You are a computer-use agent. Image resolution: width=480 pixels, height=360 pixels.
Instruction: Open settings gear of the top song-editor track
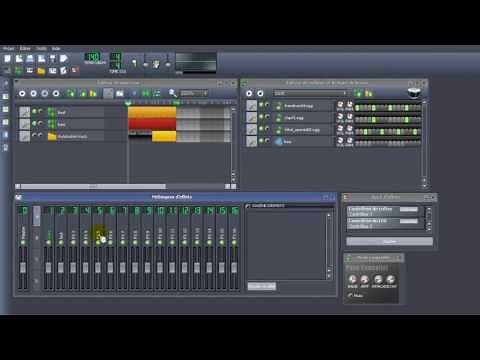[x=24, y=112]
